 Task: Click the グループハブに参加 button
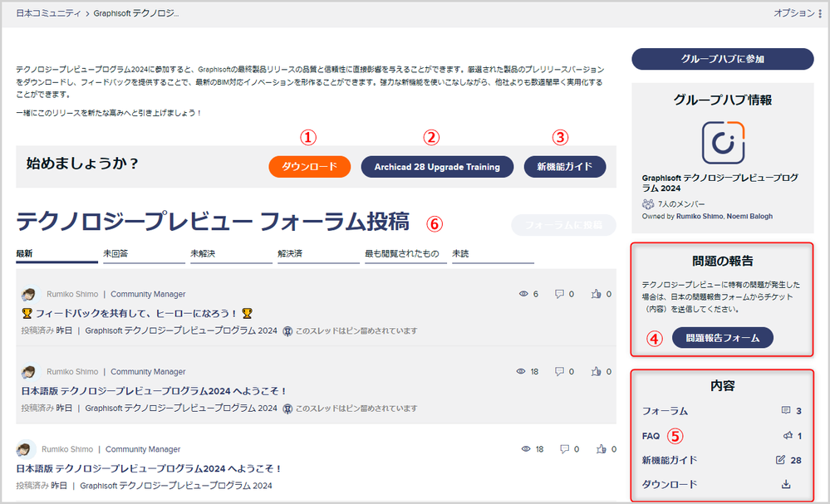723,59
